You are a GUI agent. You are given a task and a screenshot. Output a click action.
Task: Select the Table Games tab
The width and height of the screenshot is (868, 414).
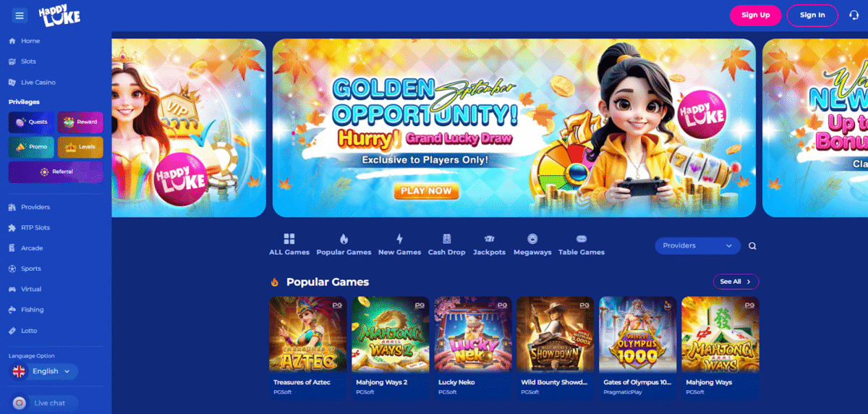[x=582, y=245]
